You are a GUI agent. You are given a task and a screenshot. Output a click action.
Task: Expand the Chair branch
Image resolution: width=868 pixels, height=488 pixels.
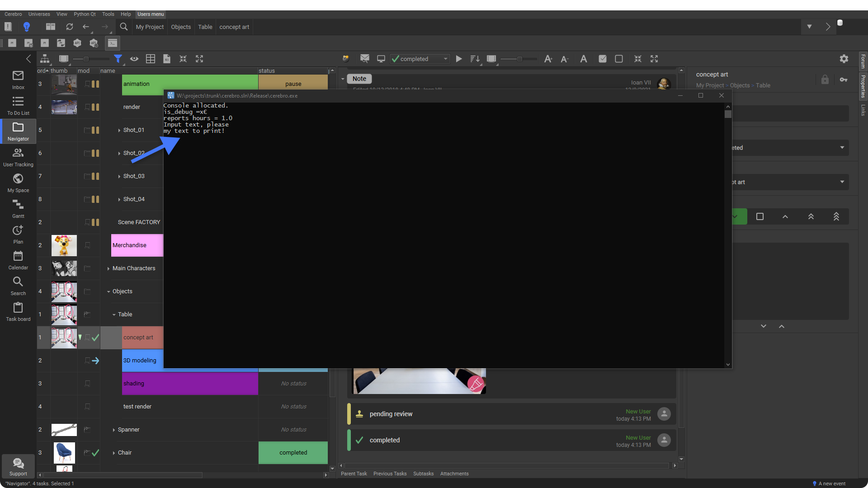coord(114,453)
